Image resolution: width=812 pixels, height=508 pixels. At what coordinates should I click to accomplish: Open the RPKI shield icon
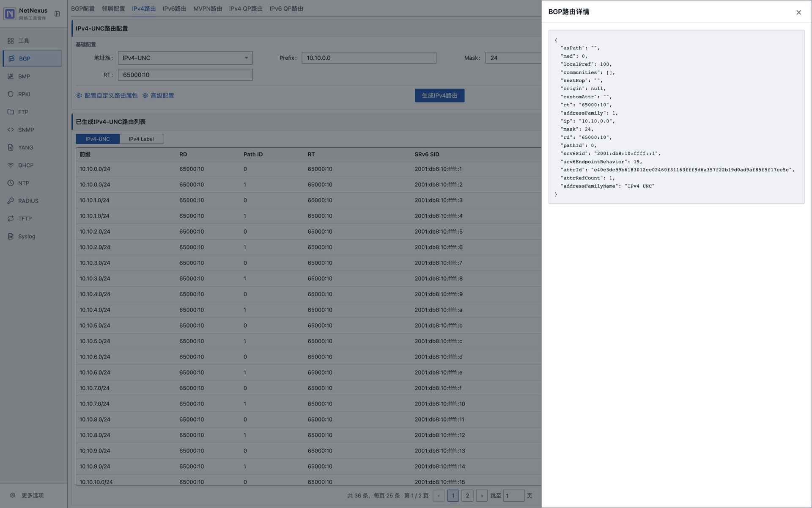click(11, 94)
